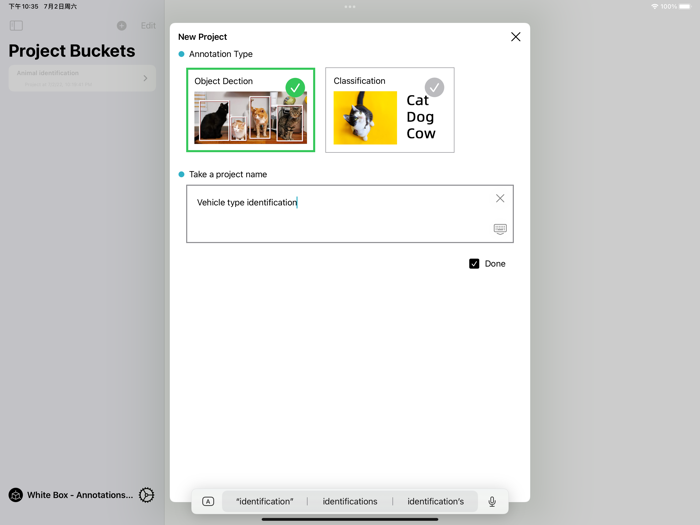Open the Animal identification project

(82, 78)
